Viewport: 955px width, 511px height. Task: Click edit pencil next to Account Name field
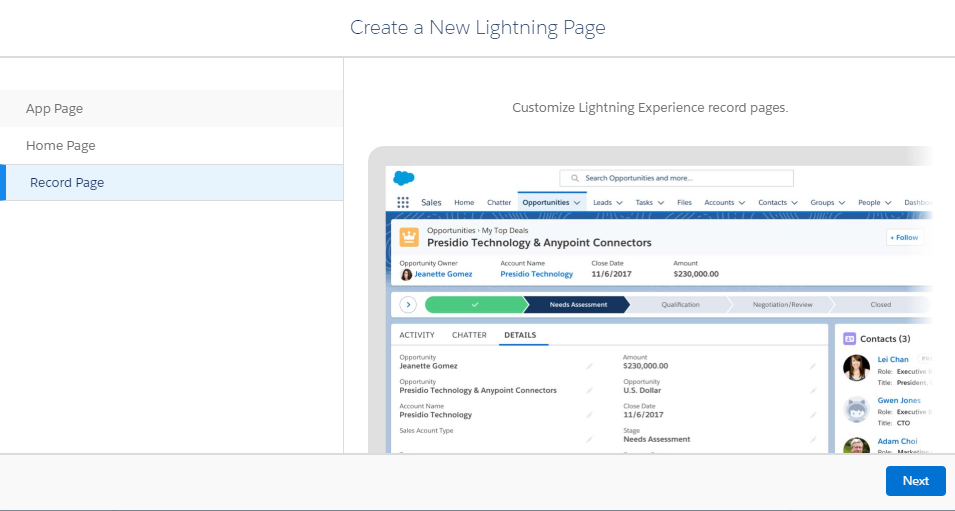(x=589, y=415)
